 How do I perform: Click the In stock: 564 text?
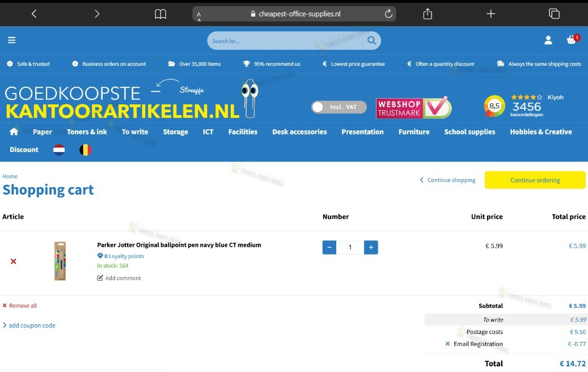coord(112,265)
